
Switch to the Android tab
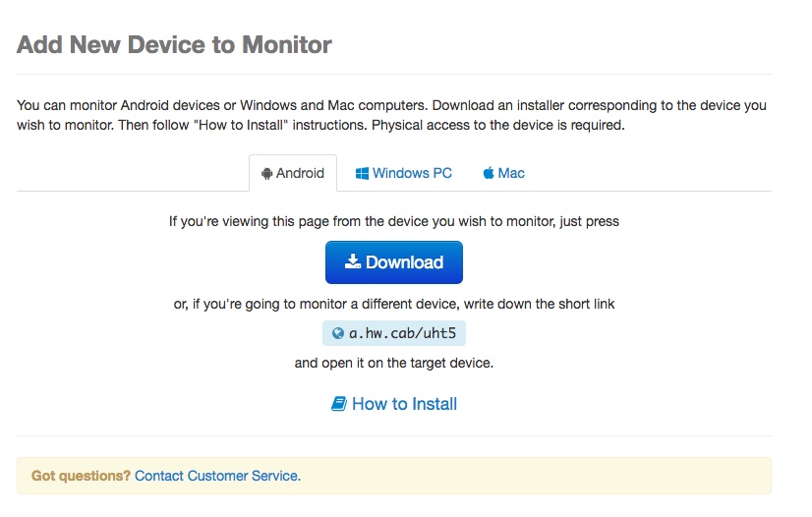point(293,173)
